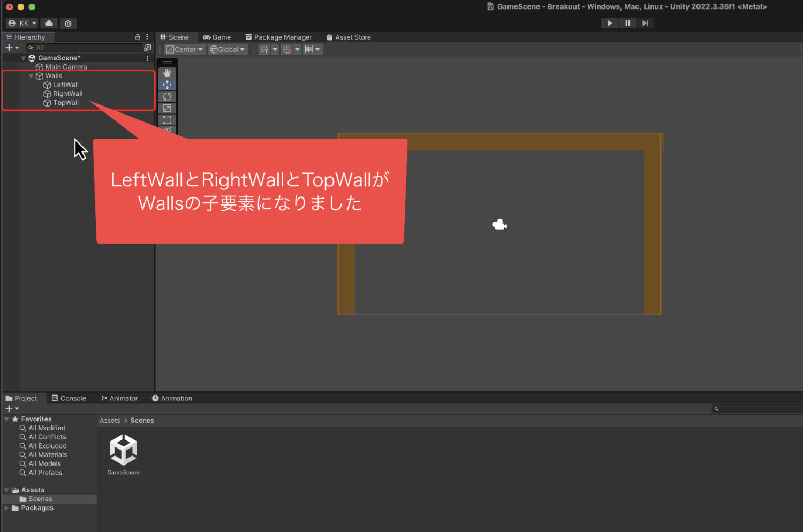Lock the Hierarchy panel
The height and width of the screenshot is (532, 803).
(138, 37)
